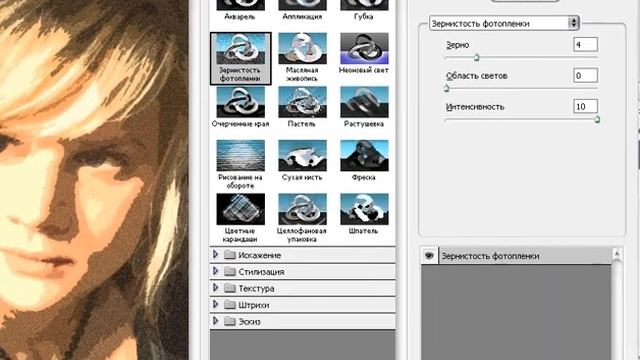Choose the Неоновый свет filter
Screen dimensions: 640x360
tap(364, 49)
